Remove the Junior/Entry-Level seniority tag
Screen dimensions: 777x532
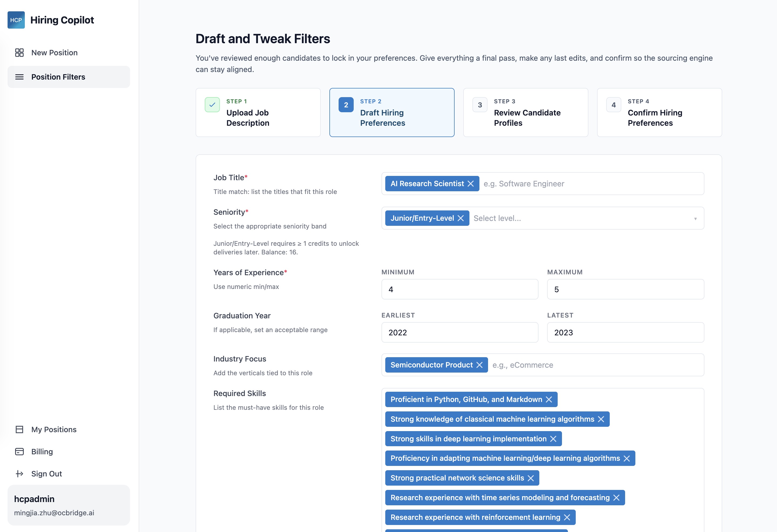[460, 218]
